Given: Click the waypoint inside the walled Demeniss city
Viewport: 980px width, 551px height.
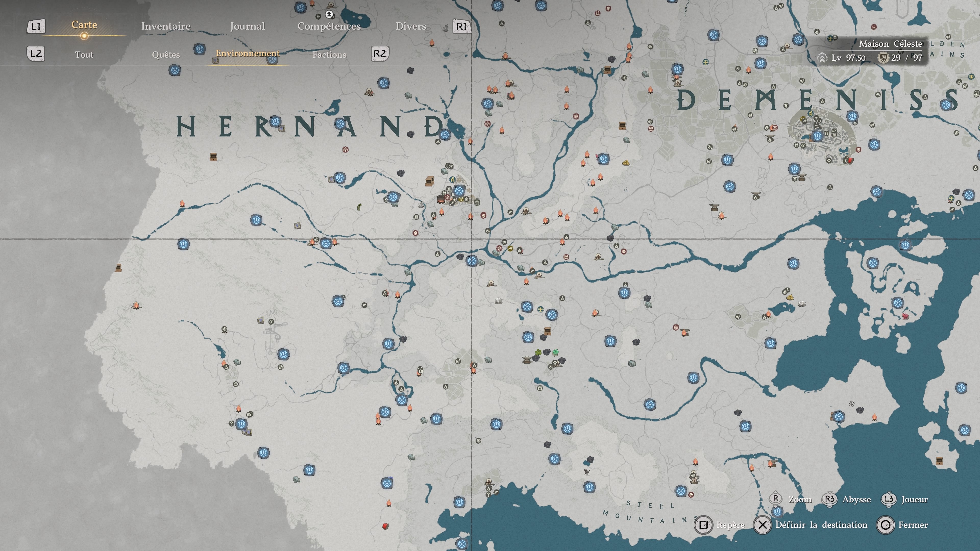Looking at the screenshot, I should [817, 136].
